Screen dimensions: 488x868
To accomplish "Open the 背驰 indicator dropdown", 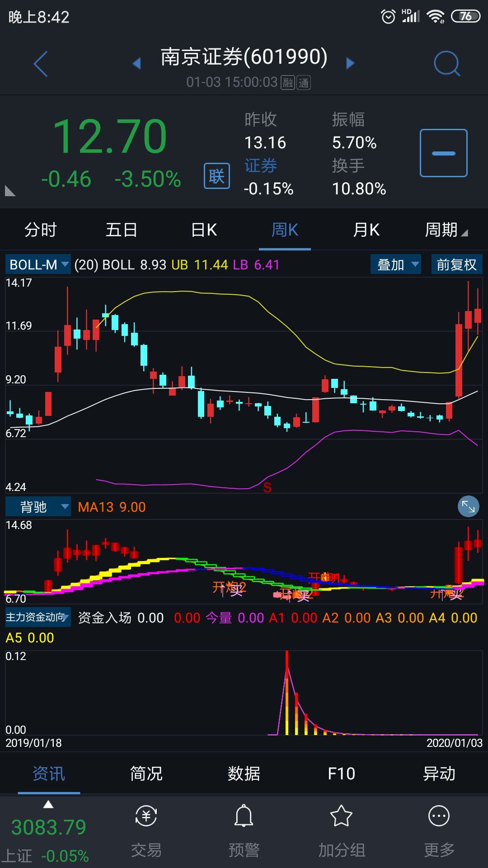I will point(38,507).
